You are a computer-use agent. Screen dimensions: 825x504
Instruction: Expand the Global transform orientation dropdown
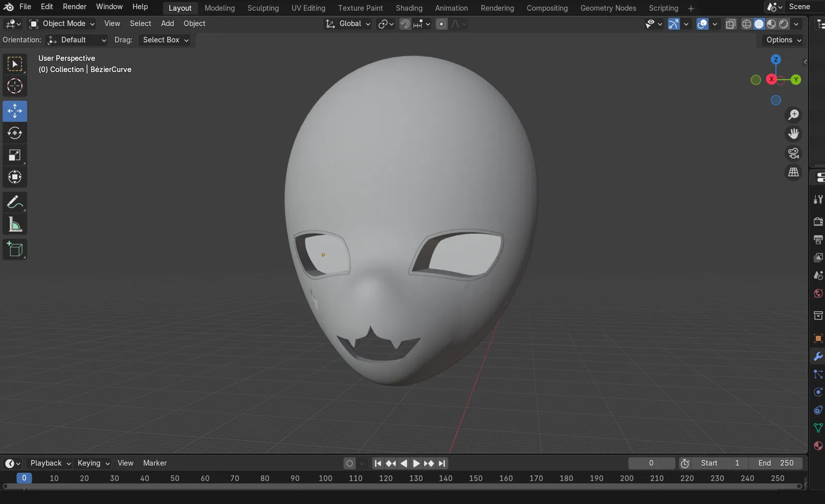pyautogui.click(x=348, y=24)
